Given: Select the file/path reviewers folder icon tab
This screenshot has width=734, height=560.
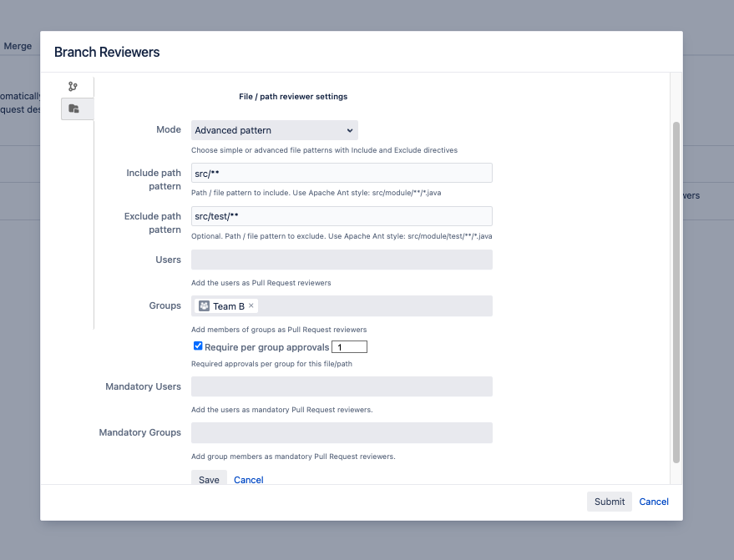Looking at the screenshot, I should [73, 108].
